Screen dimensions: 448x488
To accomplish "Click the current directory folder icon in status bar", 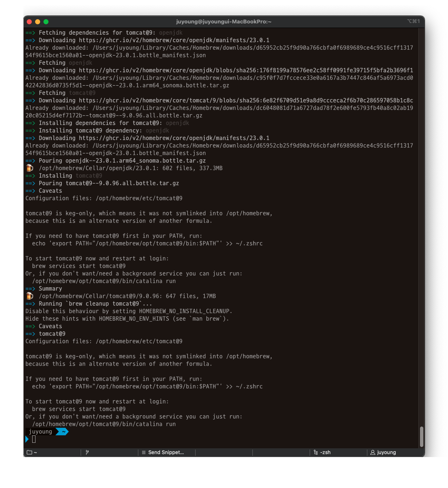I will click(29, 452).
